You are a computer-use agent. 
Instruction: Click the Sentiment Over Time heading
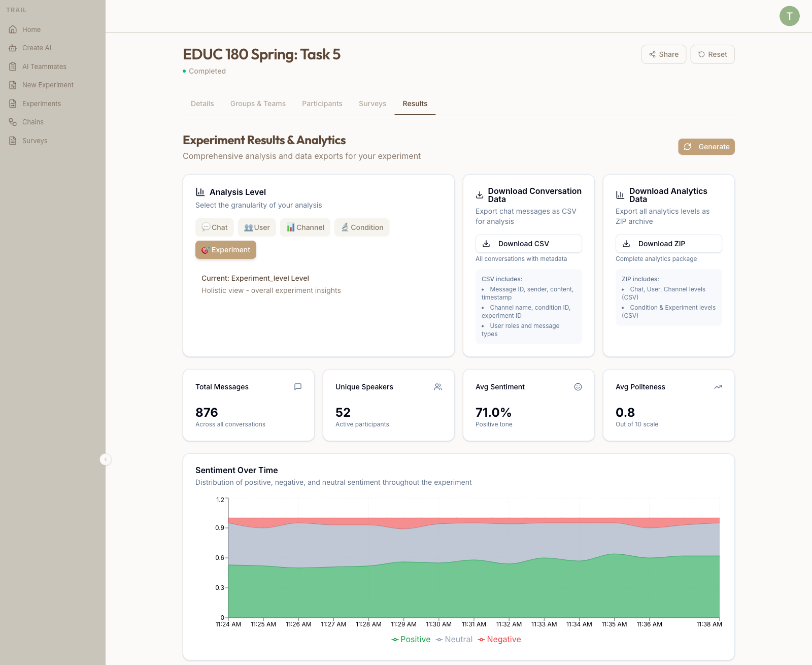tap(236, 470)
